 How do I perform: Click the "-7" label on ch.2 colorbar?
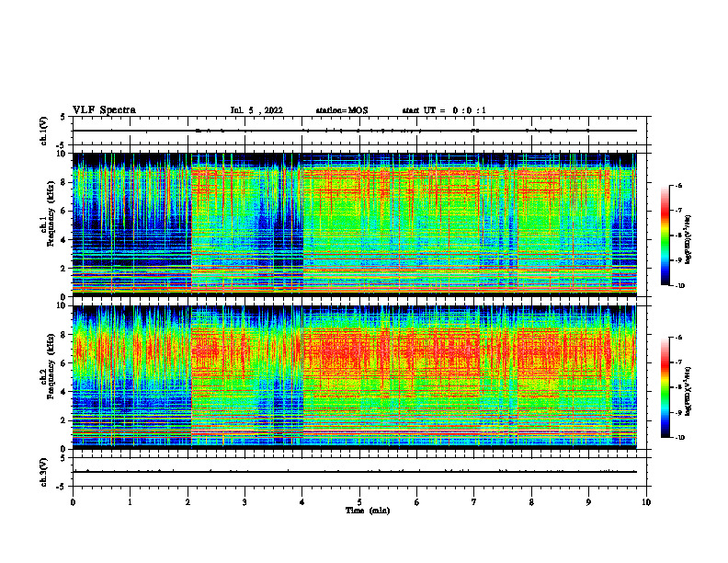click(677, 362)
